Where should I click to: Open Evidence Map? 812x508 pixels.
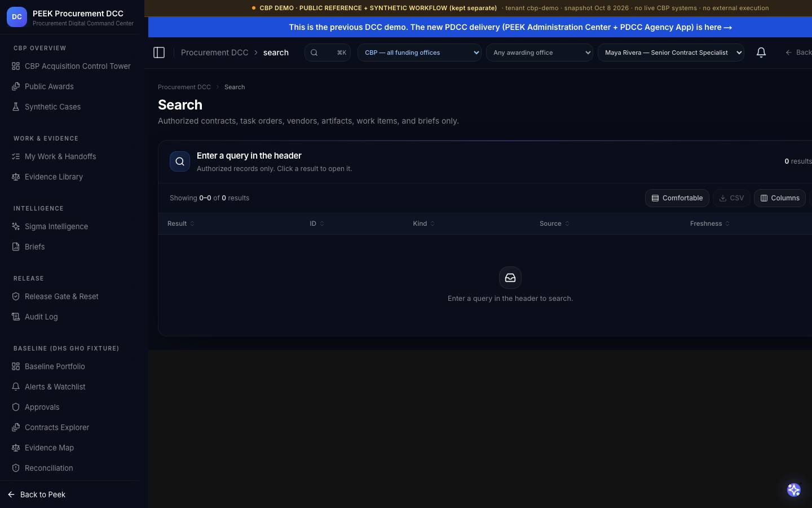pyautogui.click(x=71, y=448)
